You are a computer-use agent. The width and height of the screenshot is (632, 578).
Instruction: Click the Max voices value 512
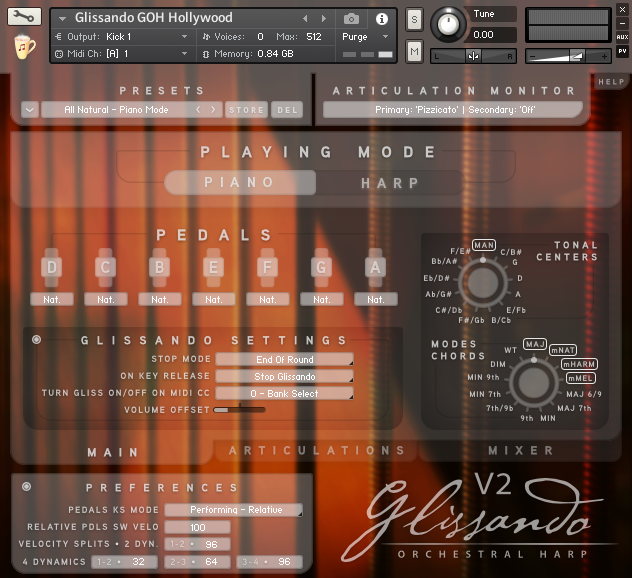click(x=314, y=37)
